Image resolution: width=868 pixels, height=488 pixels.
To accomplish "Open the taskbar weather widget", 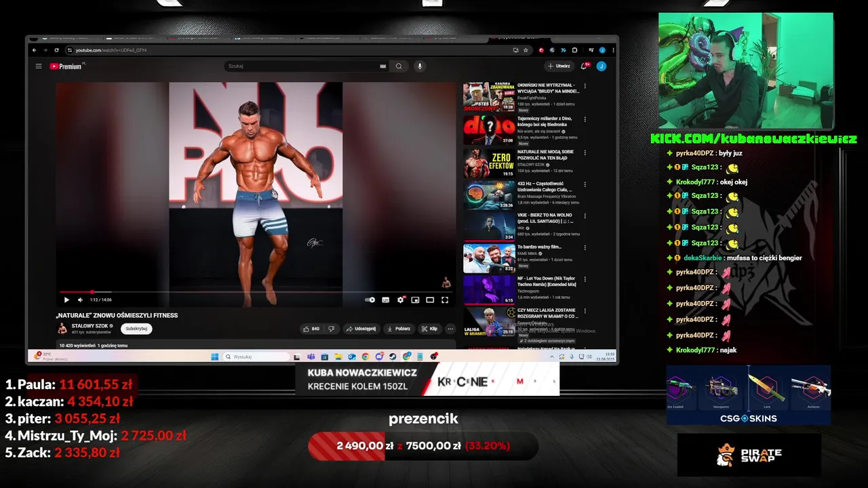I will 51,356.
